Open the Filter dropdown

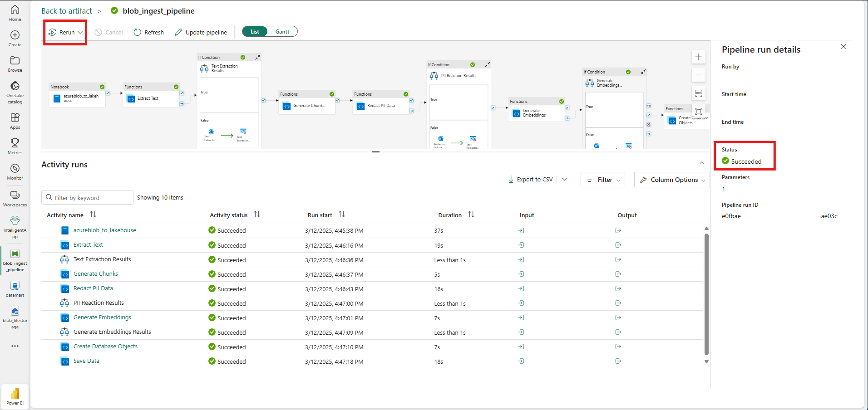[603, 180]
